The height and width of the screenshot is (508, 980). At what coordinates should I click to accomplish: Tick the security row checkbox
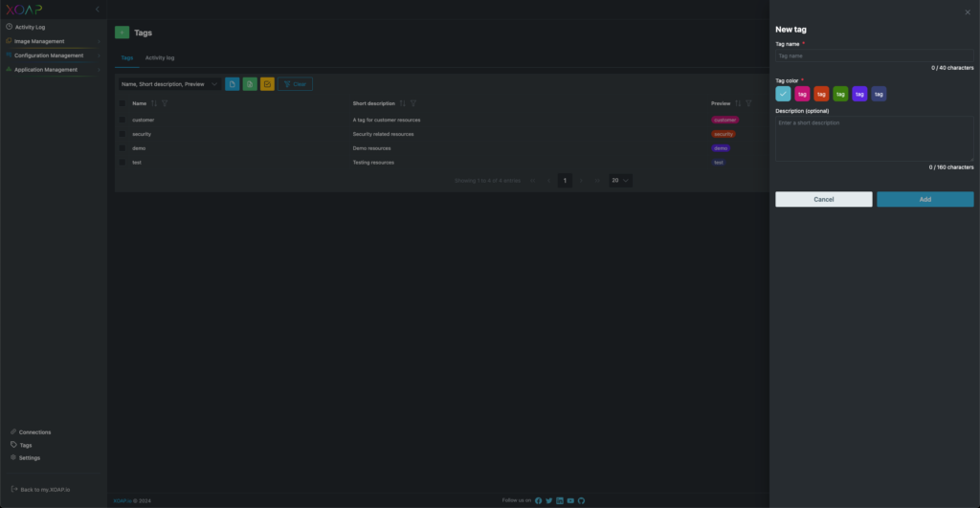coord(122,134)
